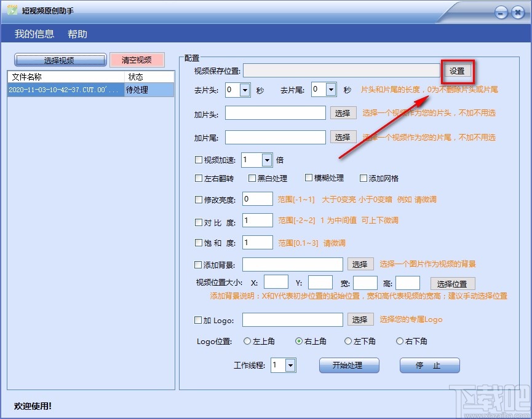Click the 添加背景 image path field
Image resolution: width=532 pixels, height=419 pixels.
click(x=293, y=264)
